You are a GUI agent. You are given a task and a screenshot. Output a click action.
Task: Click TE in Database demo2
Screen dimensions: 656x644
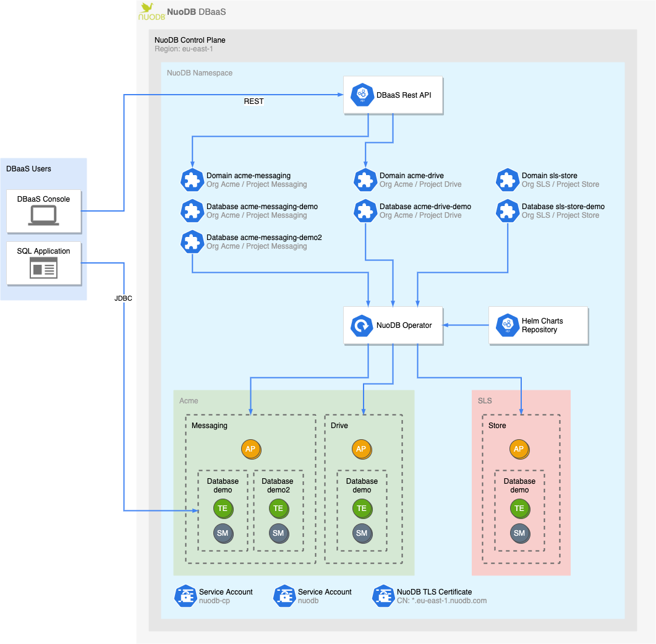pos(279,509)
